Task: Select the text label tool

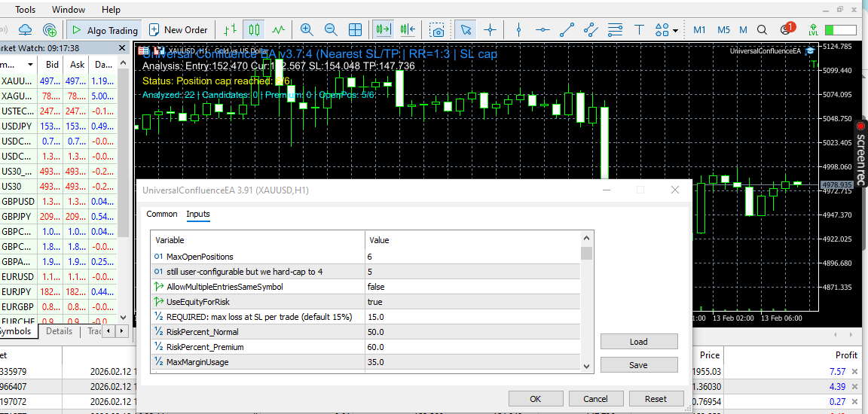Action: click(639, 29)
